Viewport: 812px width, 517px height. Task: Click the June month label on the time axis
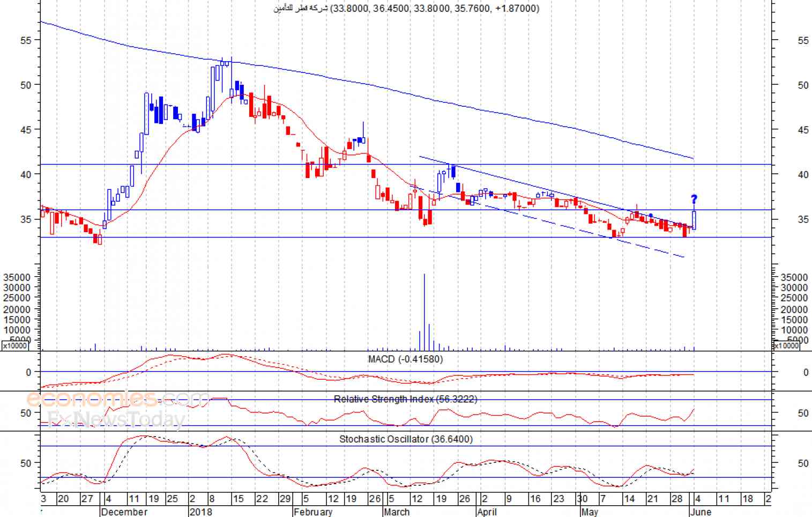click(701, 512)
